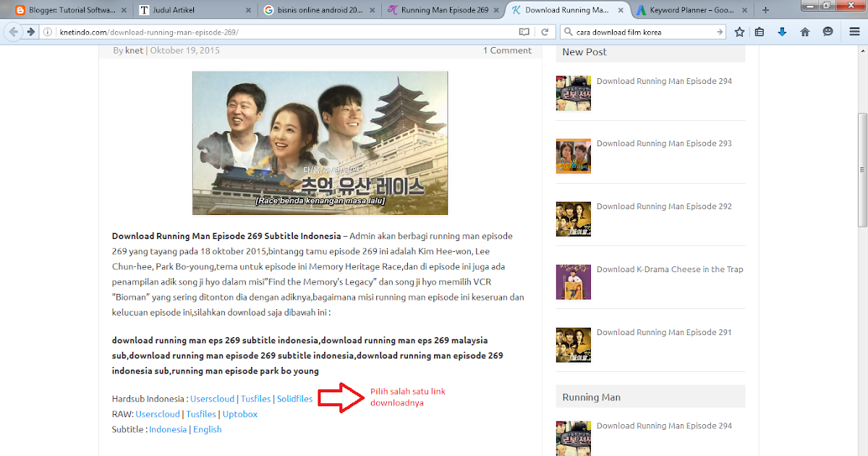
Task: Open the Firefox hamburger menu
Action: point(855,32)
